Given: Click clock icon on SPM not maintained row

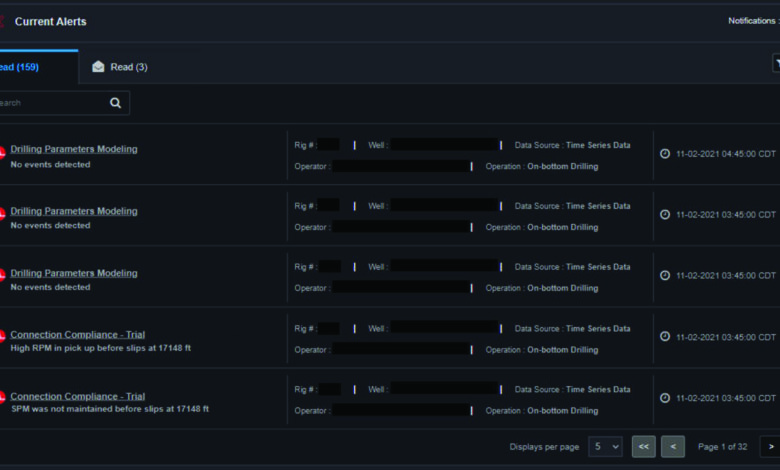Looking at the screenshot, I should tap(665, 397).
